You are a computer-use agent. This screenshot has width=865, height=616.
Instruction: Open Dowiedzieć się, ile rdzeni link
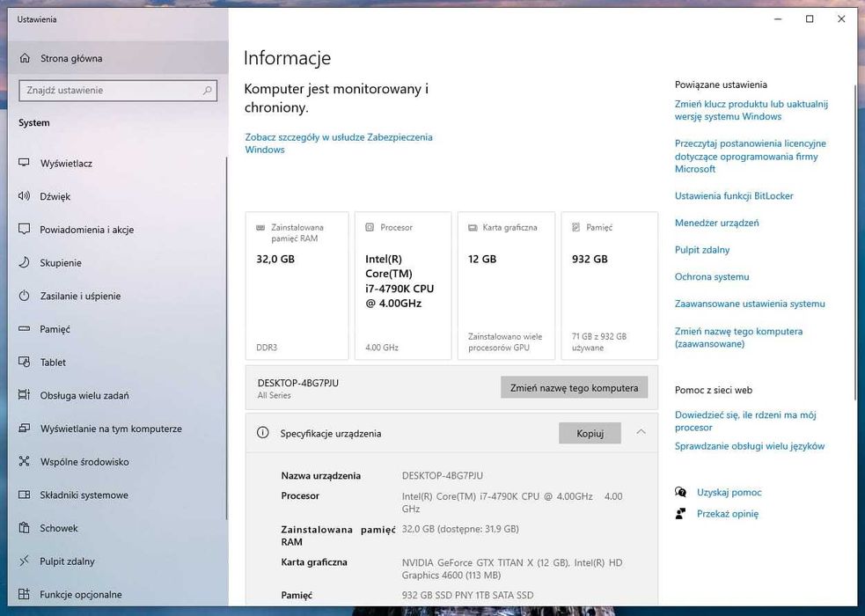click(745, 421)
